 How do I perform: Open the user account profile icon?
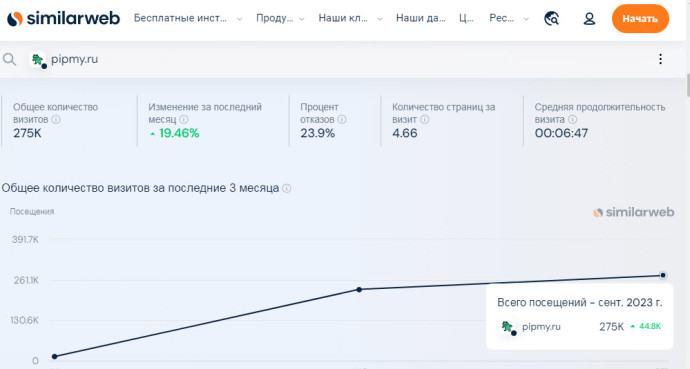tap(589, 18)
